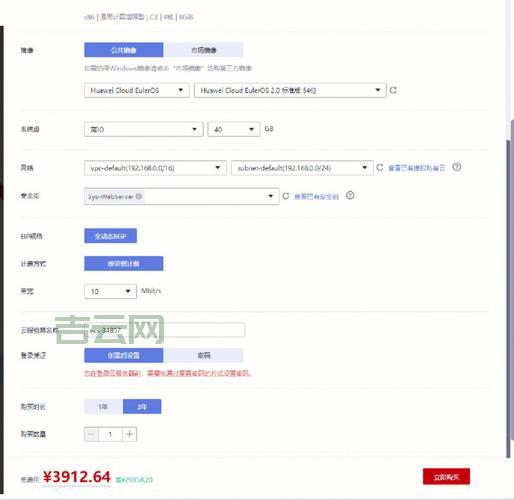Select the public image (公共镜像) tab
This screenshot has width=514, height=500.
[124, 50]
